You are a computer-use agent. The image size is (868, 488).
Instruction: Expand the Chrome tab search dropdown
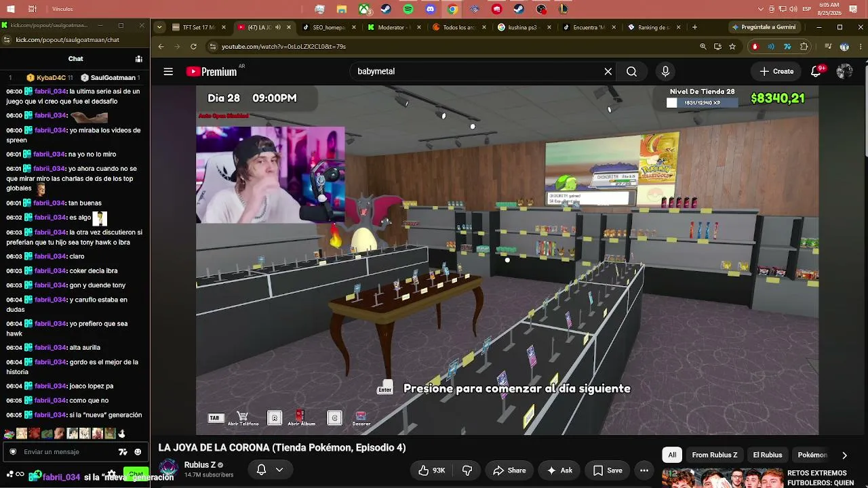159,28
